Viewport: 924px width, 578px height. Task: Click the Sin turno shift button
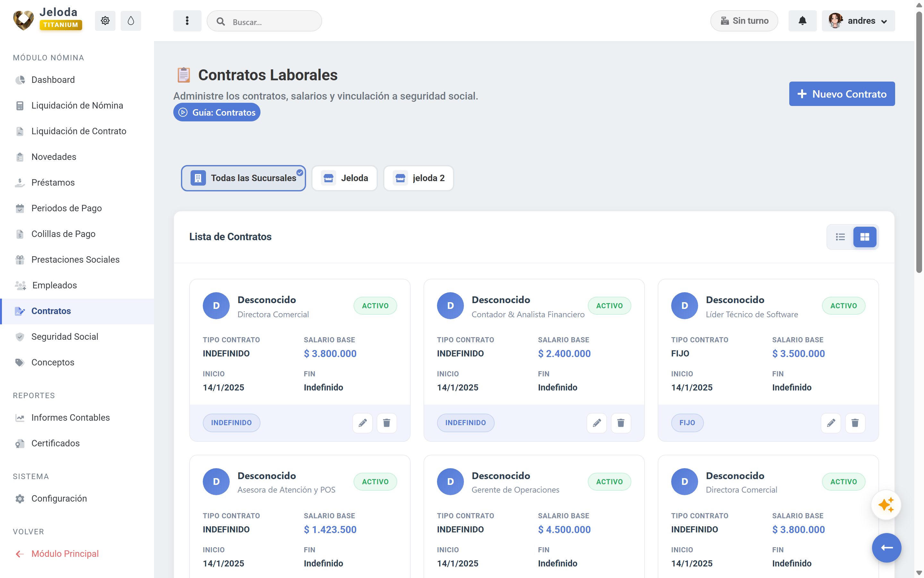pos(744,21)
